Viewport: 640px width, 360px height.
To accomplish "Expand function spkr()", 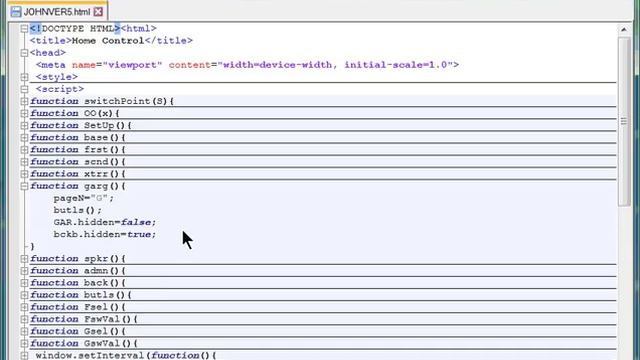I will pos(24,259).
